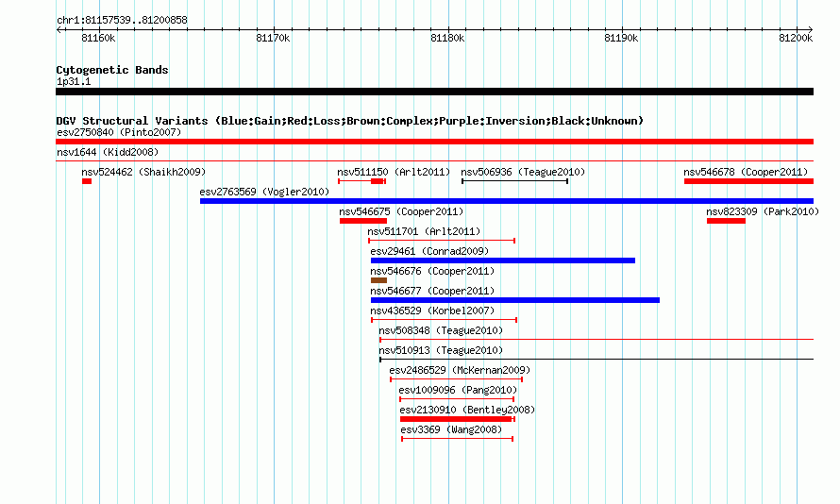840x504 pixels.
Task: Click the nsv546675 (Cooper2011) label
Action: pyautogui.click(x=401, y=211)
